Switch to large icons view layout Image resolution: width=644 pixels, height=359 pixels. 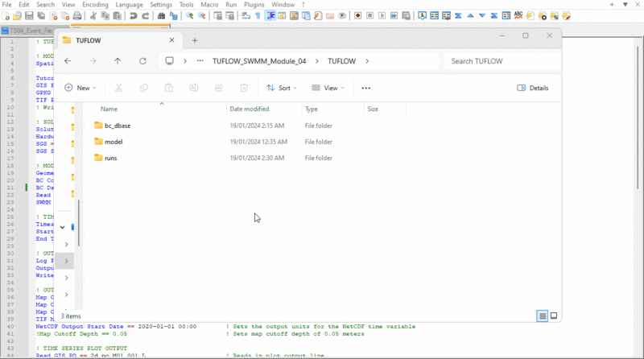tap(554, 316)
